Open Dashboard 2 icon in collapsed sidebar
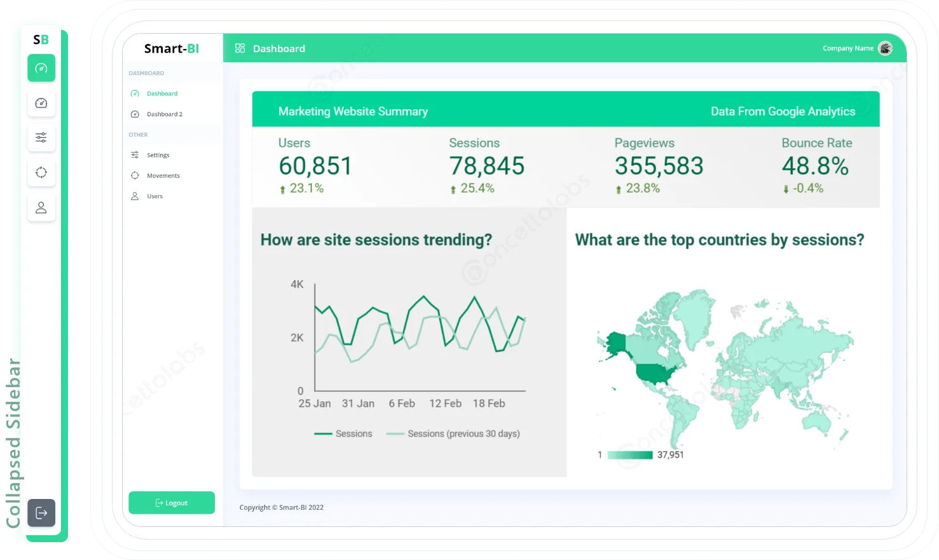The width and height of the screenshot is (939, 560). point(41,103)
